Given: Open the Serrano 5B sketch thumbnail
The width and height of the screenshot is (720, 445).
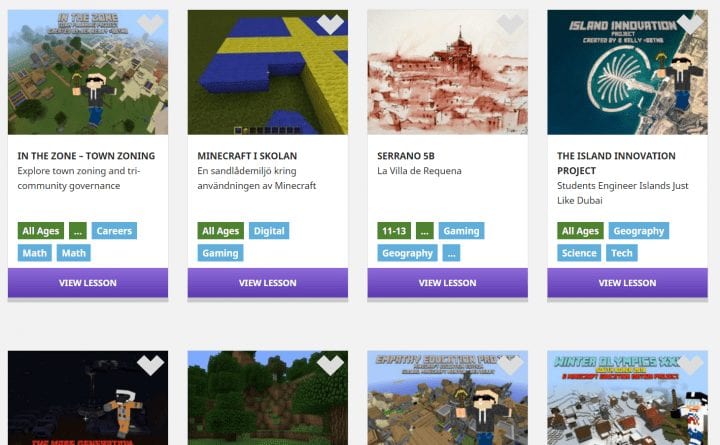Looking at the screenshot, I should (448, 72).
